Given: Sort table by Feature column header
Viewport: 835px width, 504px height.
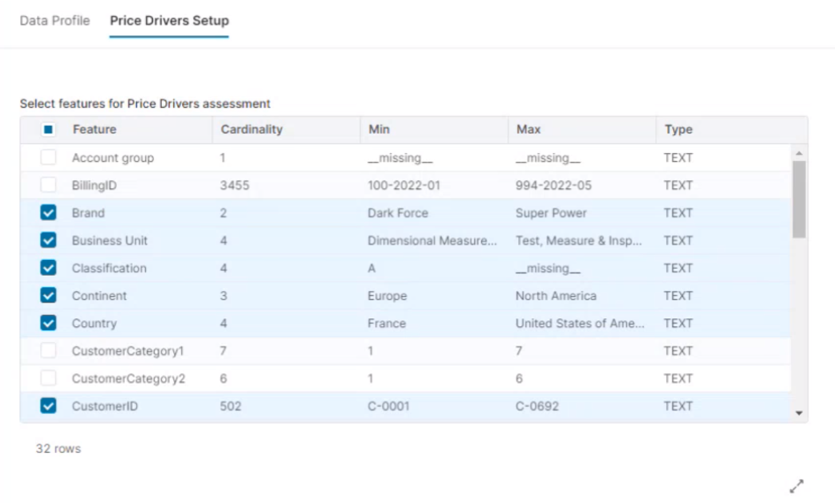Looking at the screenshot, I should tap(95, 130).
